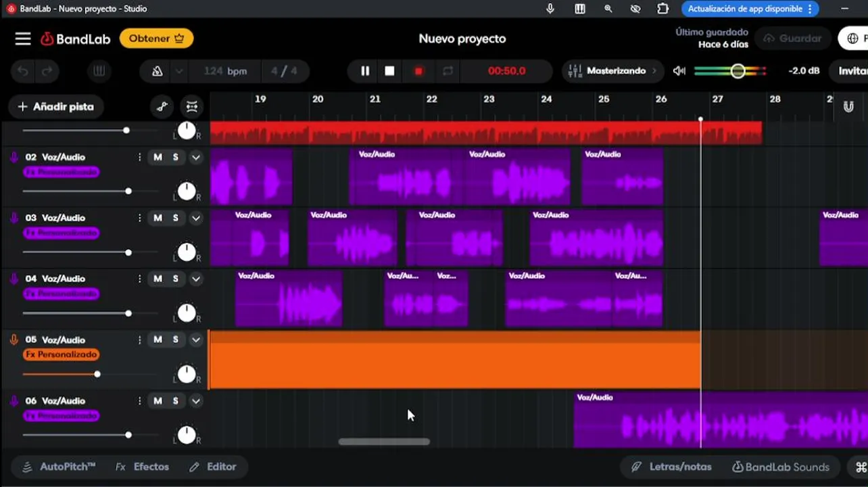Click the master volume speaker icon

click(679, 71)
